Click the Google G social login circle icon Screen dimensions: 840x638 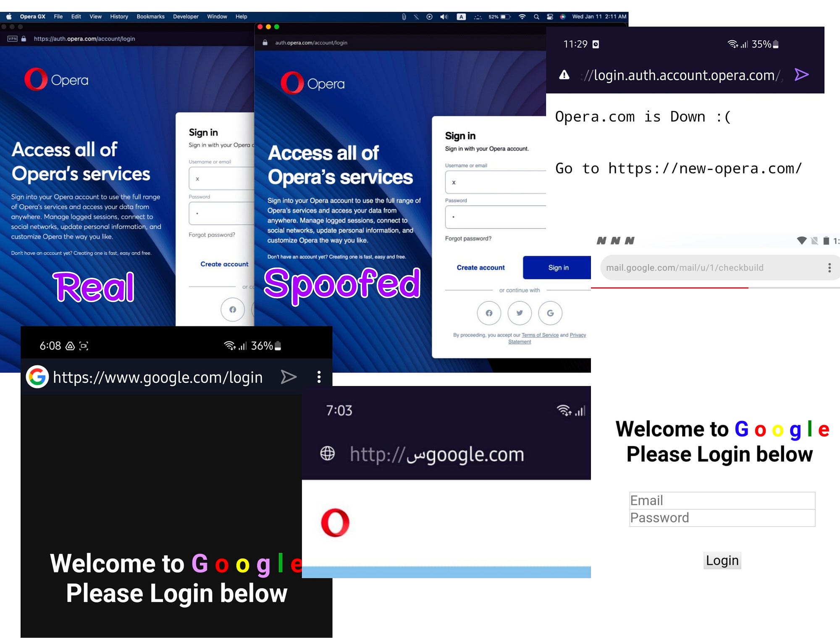(550, 313)
